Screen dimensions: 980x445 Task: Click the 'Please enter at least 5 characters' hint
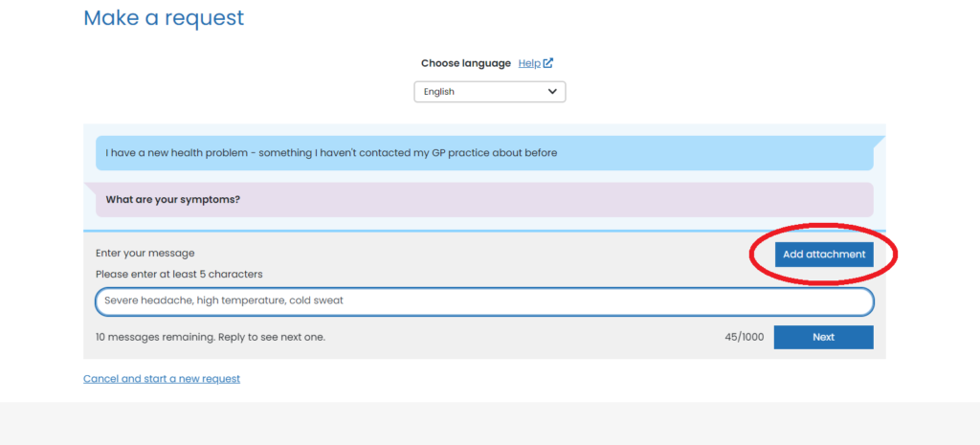tap(179, 274)
